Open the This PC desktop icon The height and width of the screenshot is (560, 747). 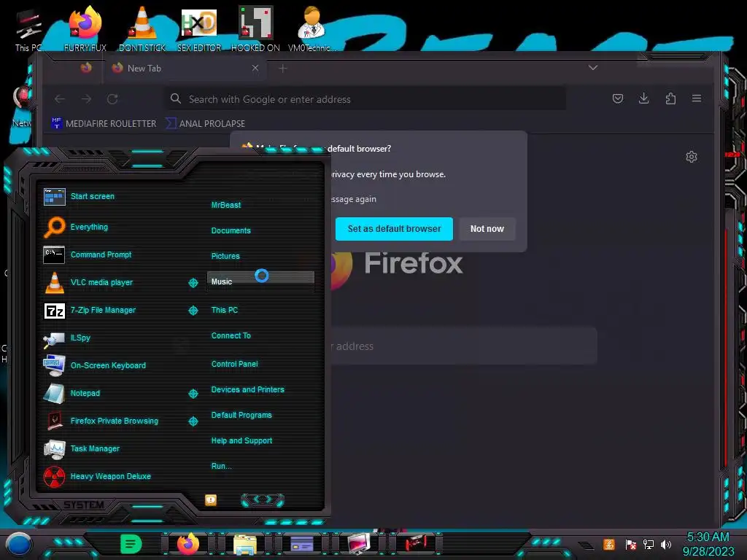point(28,29)
